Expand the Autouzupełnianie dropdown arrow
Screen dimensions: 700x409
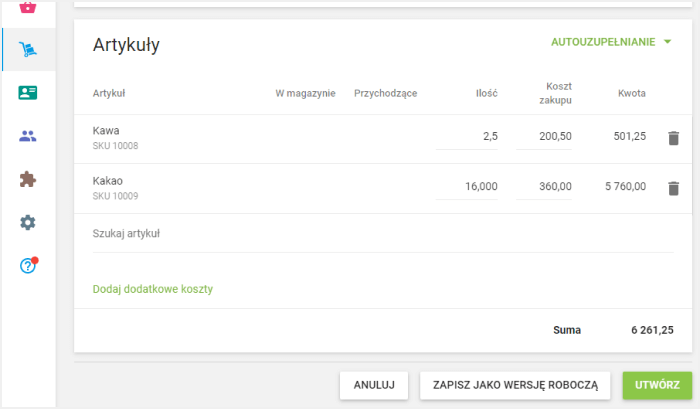tap(667, 42)
